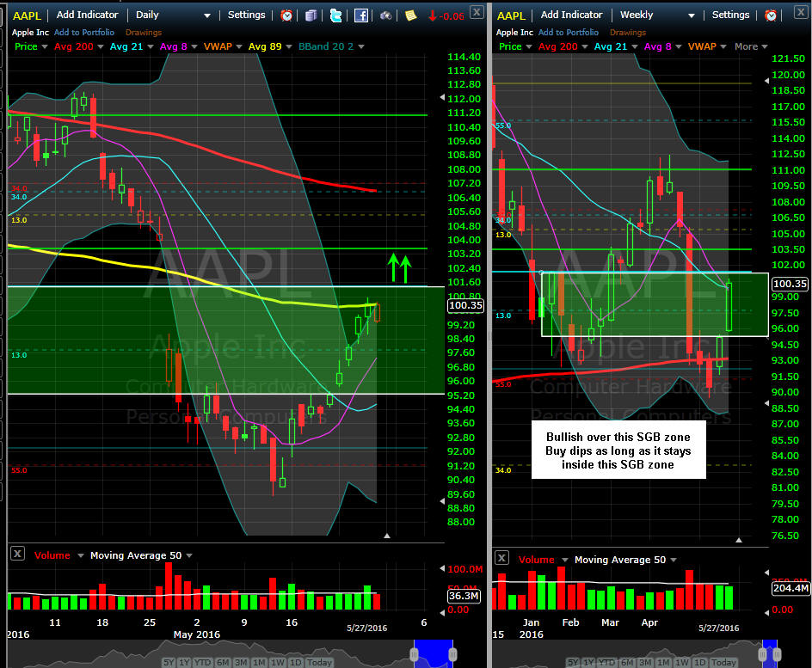Viewport: 812px width, 668px height.
Task: Open the alarm clock alert icon in Daily chart
Action: (286, 15)
